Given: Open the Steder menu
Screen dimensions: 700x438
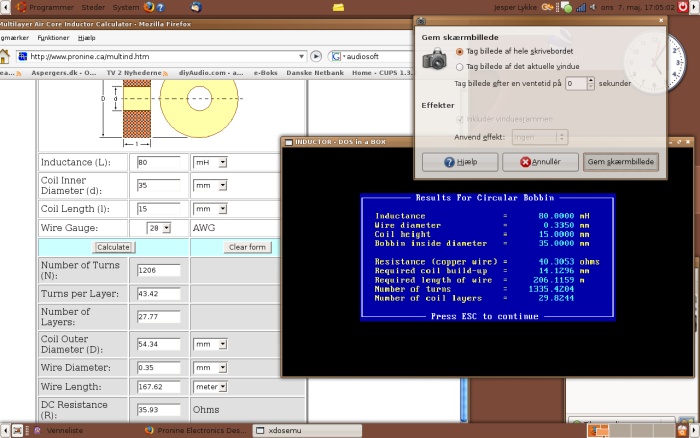Looking at the screenshot, I should [x=93, y=7].
